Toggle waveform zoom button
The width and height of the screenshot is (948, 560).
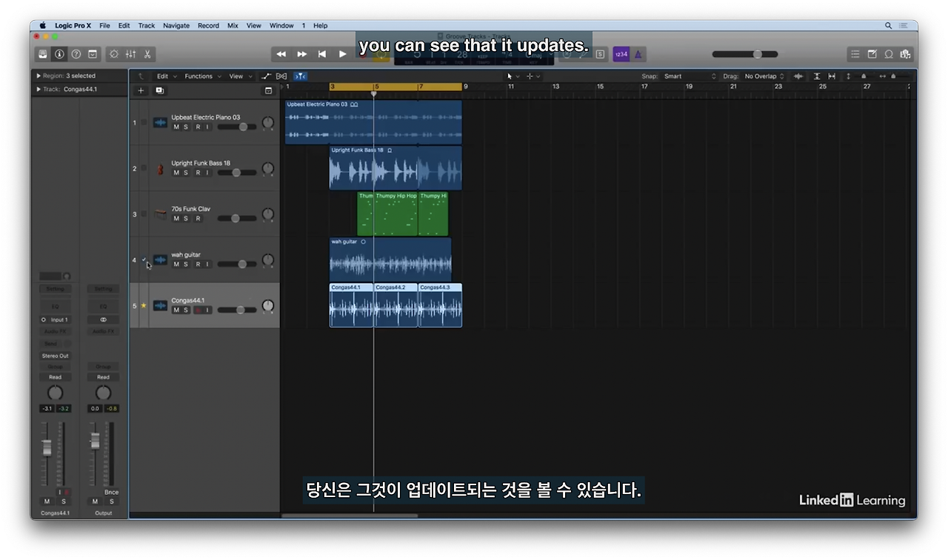(x=798, y=76)
